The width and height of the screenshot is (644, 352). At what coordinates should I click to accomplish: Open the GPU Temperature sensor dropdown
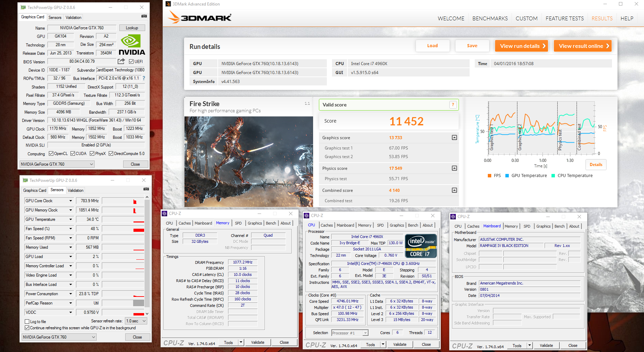pos(71,219)
